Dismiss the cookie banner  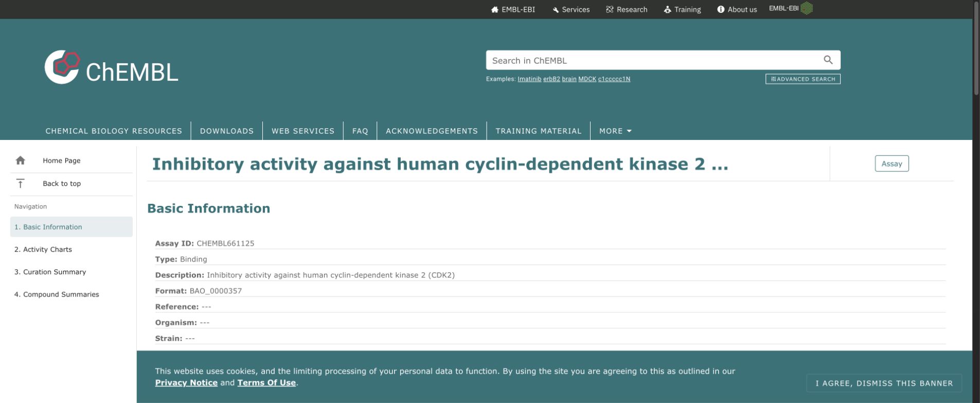pos(884,383)
